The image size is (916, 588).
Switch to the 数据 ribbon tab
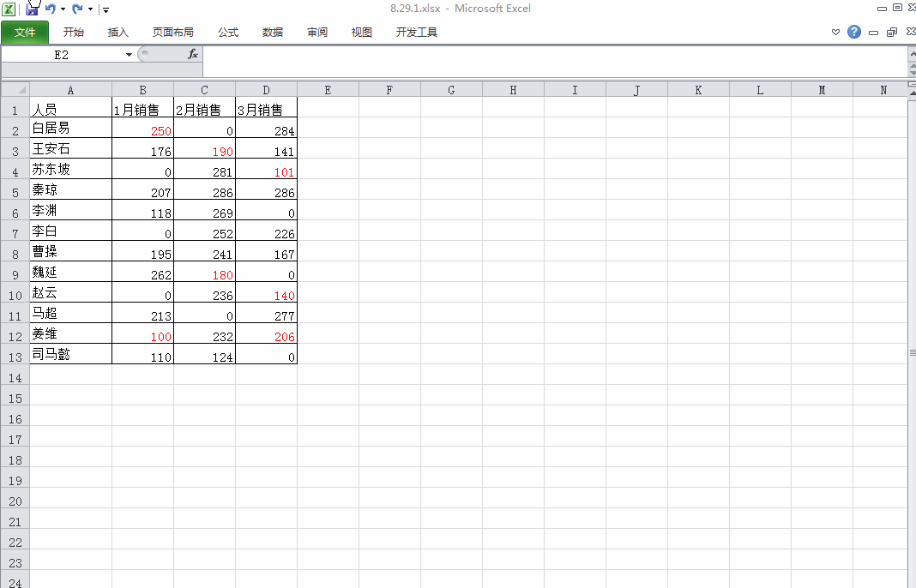(273, 32)
